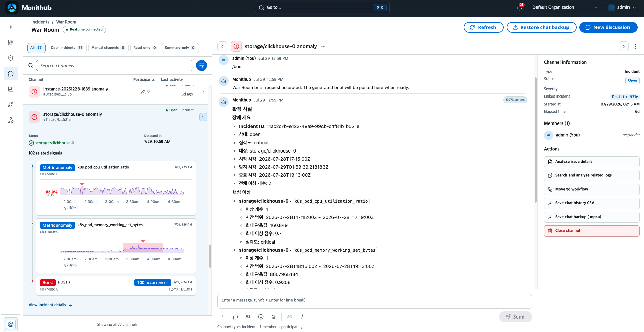Click the Refresh button
The height and width of the screenshot is (332, 644).
484,27
